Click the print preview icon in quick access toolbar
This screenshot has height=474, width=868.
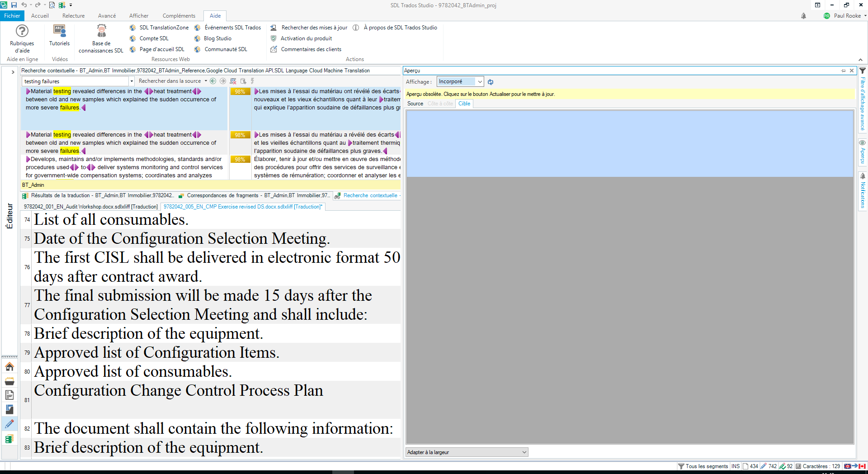click(52, 5)
